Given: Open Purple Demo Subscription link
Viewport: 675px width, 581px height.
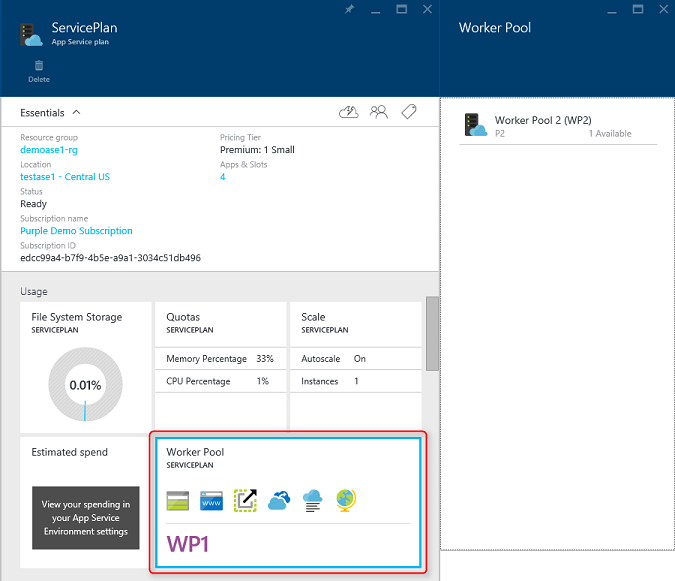Looking at the screenshot, I should coord(76,231).
